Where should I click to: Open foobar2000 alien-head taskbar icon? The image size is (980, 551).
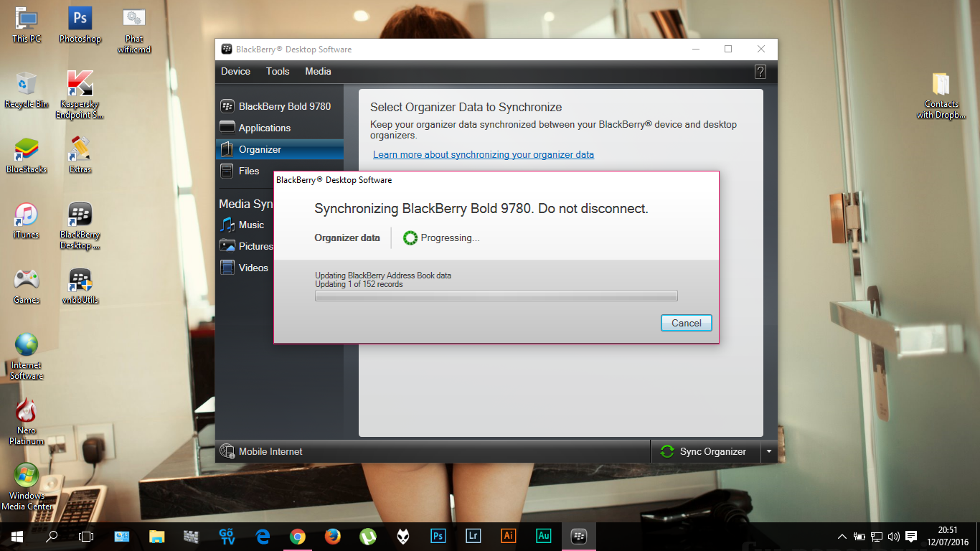[x=402, y=536]
